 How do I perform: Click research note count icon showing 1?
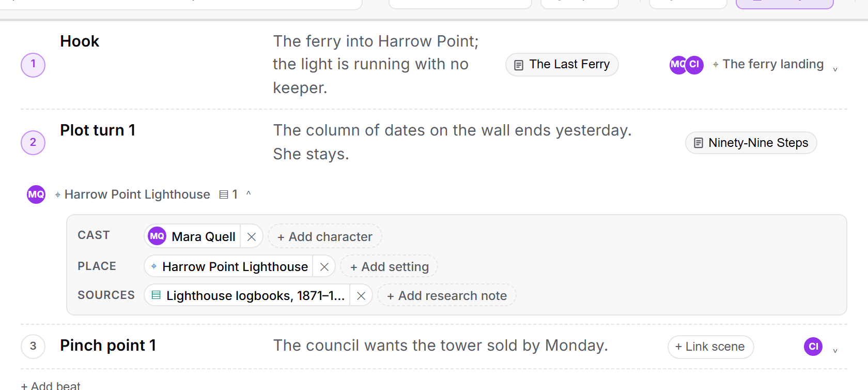pos(228,194)
